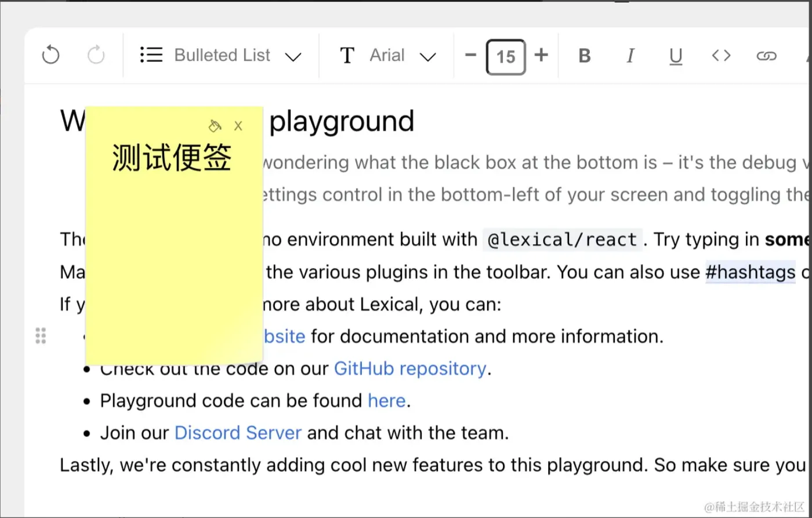
Task: Open the Arial font family dropdown
Action: click(387, 56)
